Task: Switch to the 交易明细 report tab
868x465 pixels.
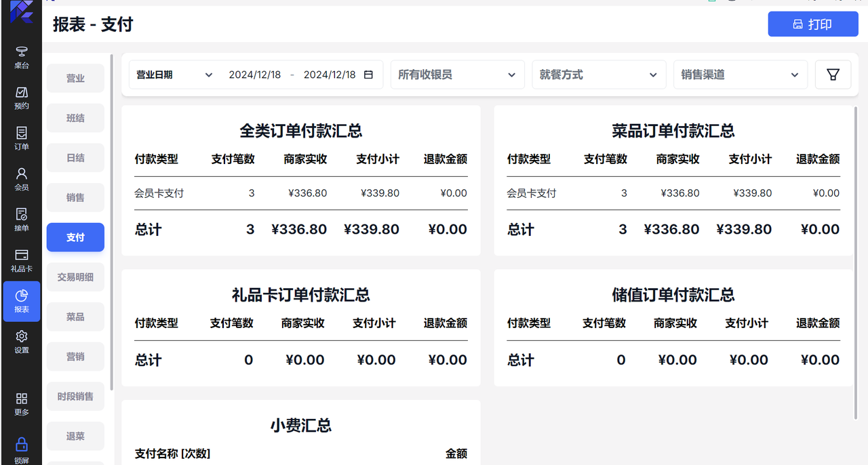Action: [75, 277]
